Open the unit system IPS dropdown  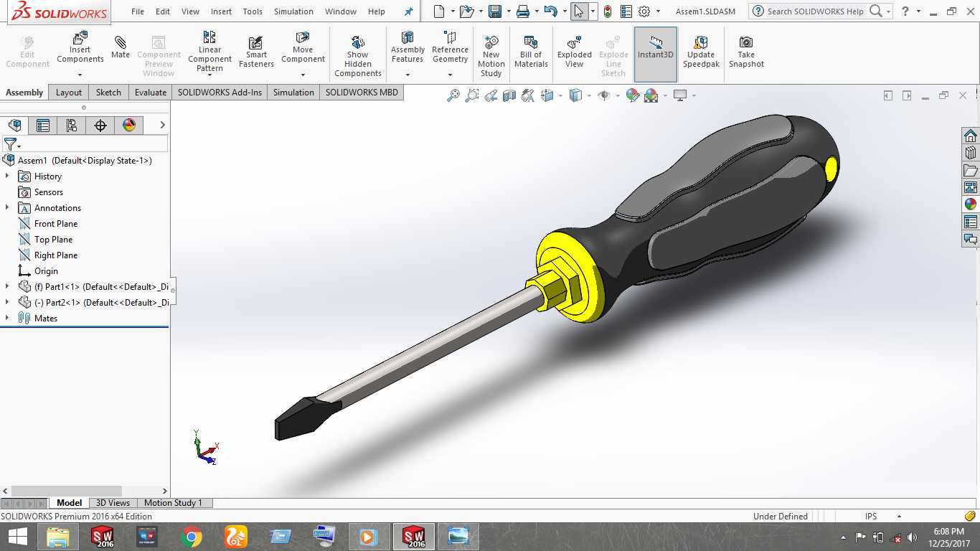(x=898, y=517)
